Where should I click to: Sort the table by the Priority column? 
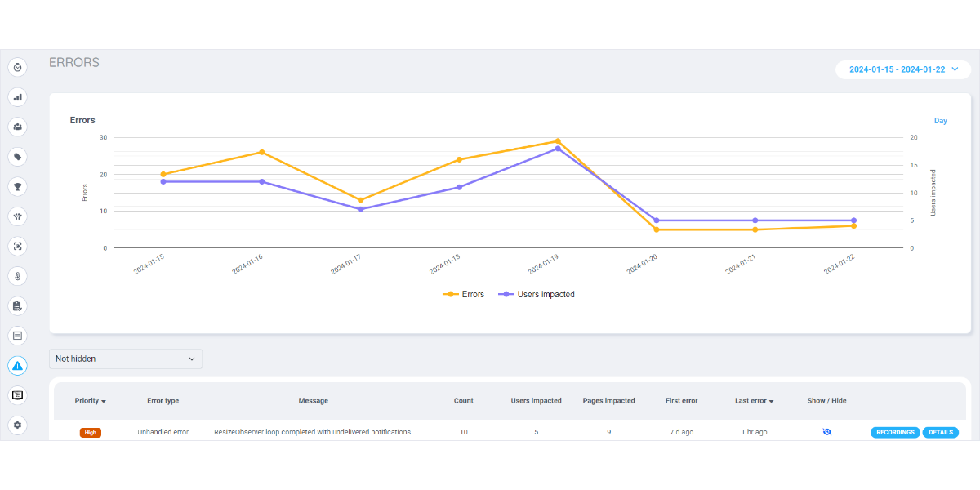[x=90, y=401]
